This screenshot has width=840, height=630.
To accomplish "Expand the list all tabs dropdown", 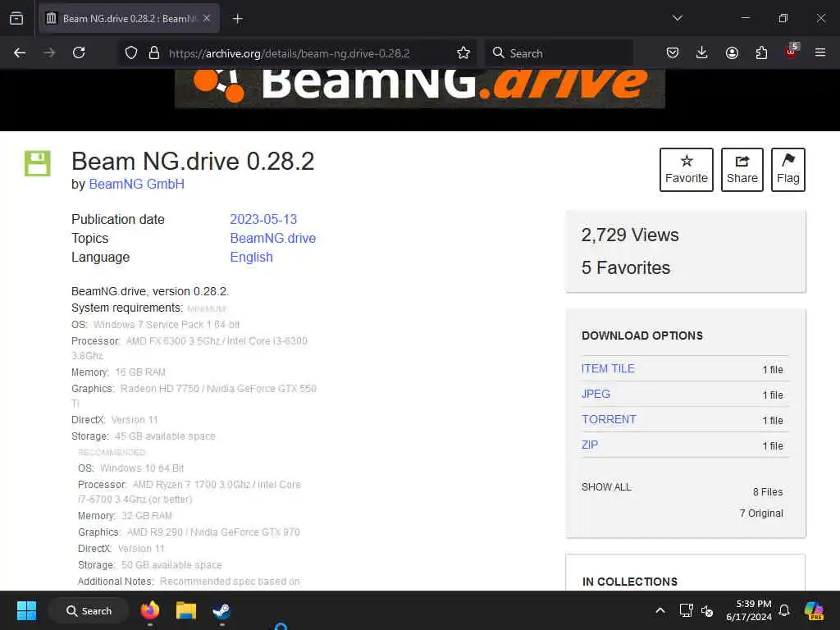I will pyautogui.click(x=678, y=18).
